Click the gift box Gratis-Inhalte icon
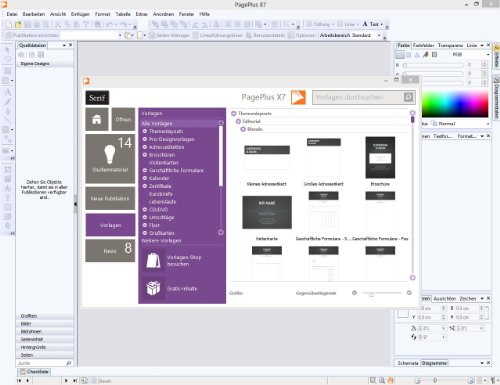The height and width of the screenshot is (385, 500). pyautogui.click(x=153, y=288)
